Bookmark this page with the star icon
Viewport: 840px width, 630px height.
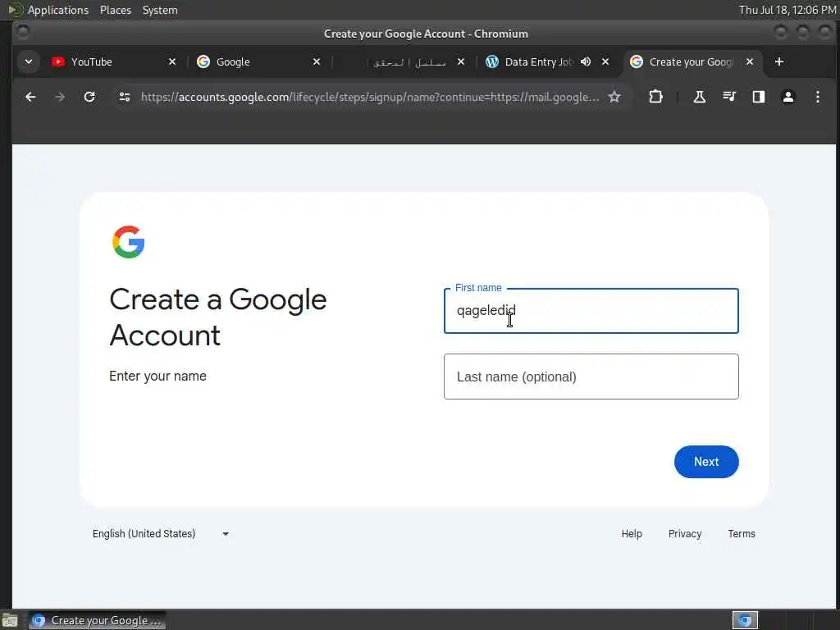[x=614, y=97]
